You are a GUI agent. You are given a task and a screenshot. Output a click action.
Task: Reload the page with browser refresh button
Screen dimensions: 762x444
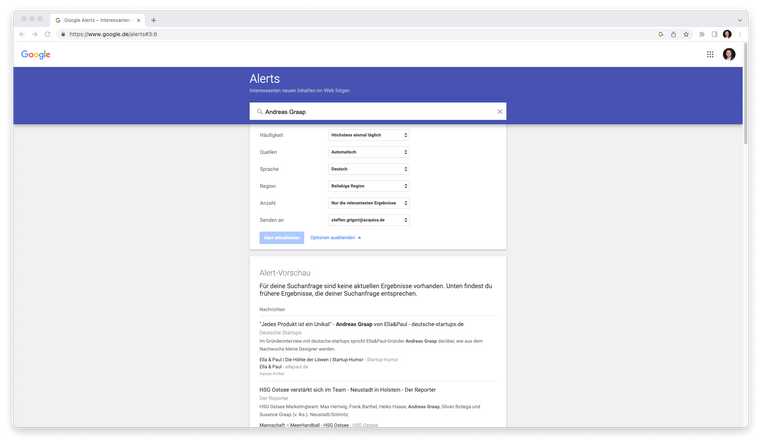tap(47, 34)
